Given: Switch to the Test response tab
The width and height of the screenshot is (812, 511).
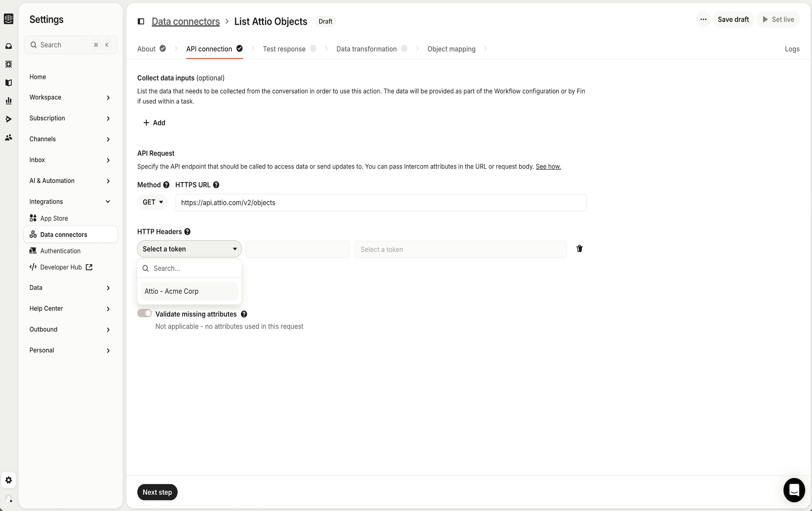Looking at the screenshot, I should (x=284, y=49).
